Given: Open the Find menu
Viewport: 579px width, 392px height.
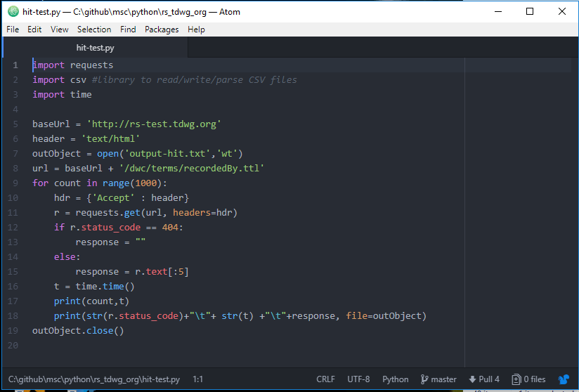Looking at the screenshot, I should (128, 30).
